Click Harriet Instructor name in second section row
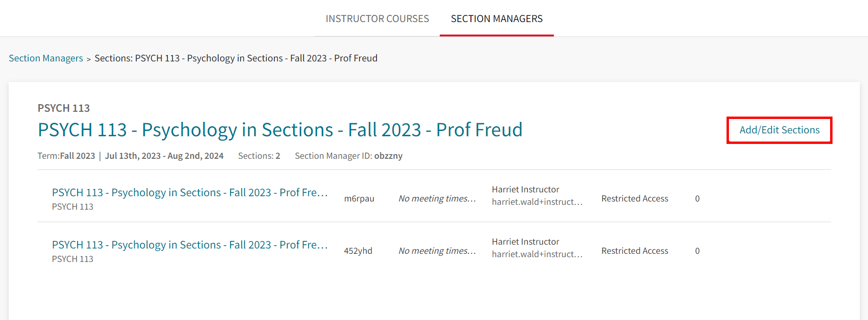 click(526, 241)
